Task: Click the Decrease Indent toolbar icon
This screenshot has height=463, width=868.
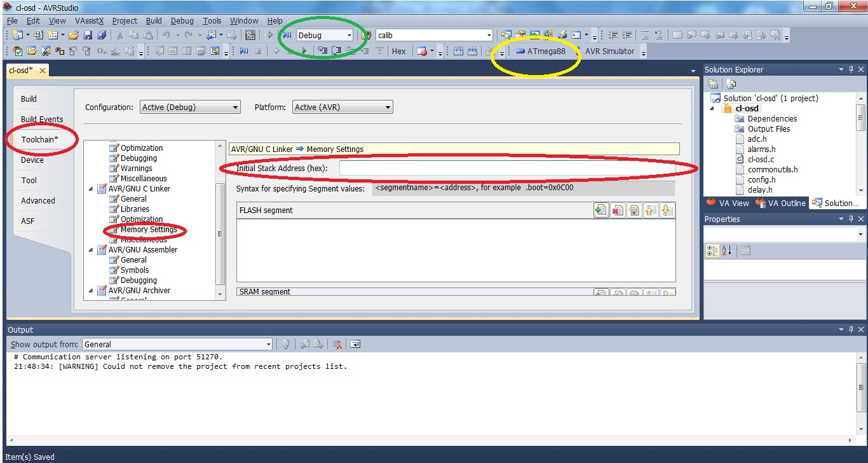Action: pyautogui.click(x=613, y=35)
